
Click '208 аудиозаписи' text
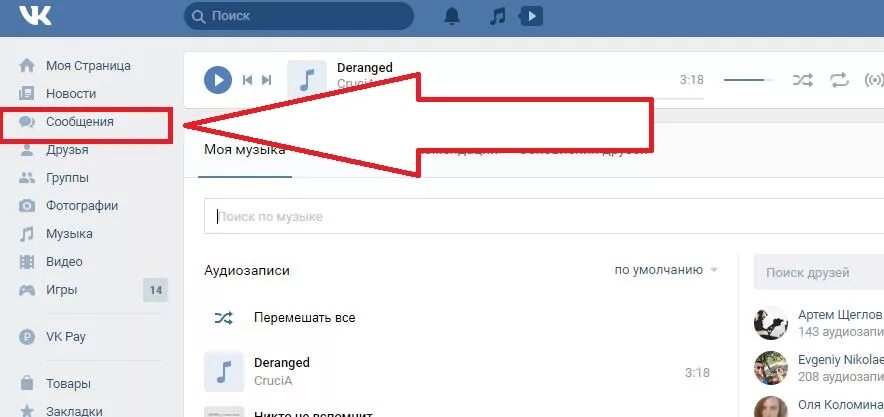point(841,376)
